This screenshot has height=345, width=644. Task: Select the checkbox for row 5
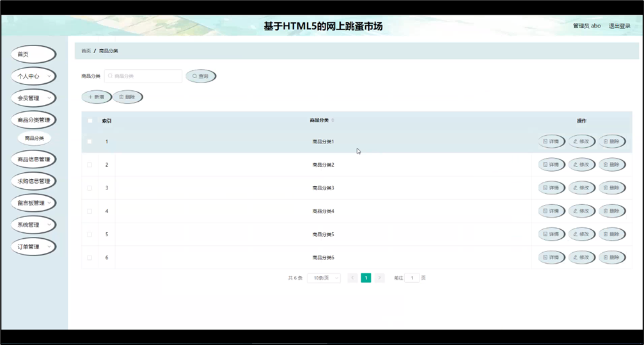[x=90, y=234]
